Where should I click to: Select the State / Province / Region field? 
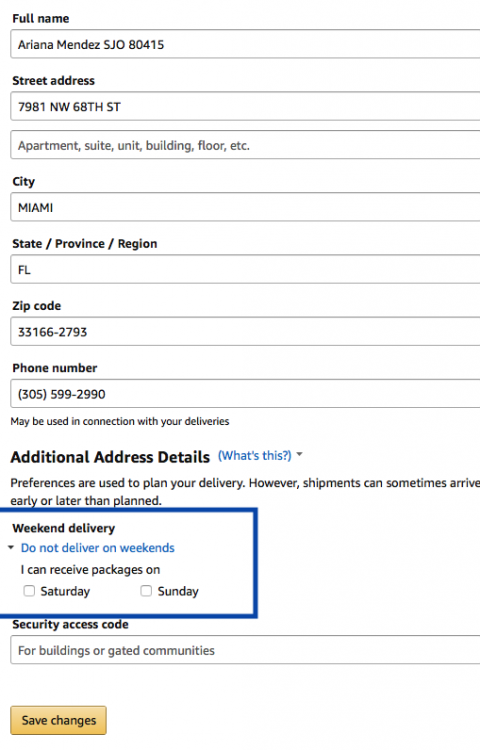pyautogui.click(x=245, y=269)
